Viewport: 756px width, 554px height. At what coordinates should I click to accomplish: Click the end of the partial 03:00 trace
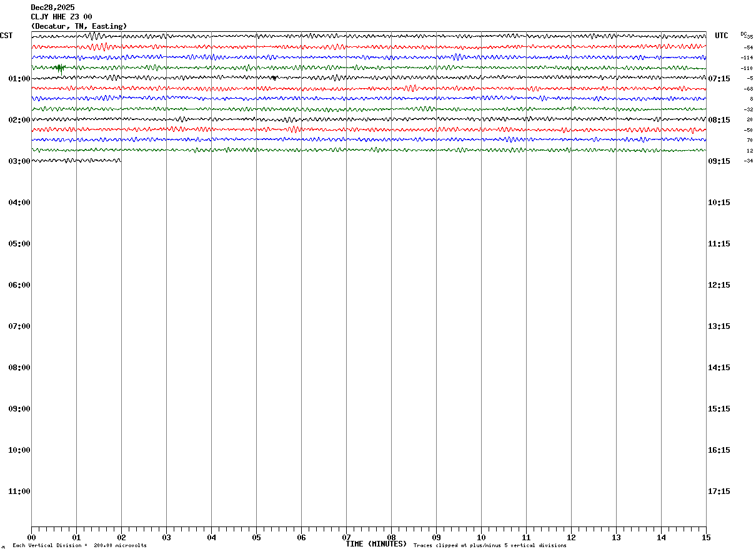120,161
